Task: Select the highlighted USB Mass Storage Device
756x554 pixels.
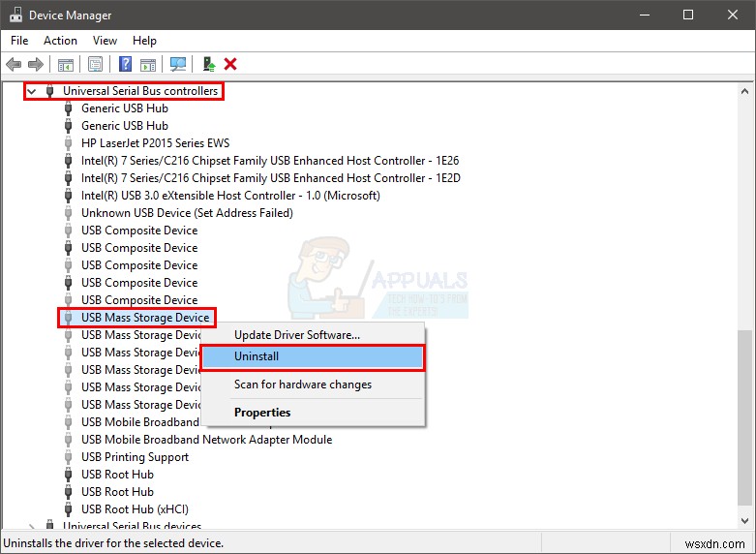Action: (x=145, y=318)
